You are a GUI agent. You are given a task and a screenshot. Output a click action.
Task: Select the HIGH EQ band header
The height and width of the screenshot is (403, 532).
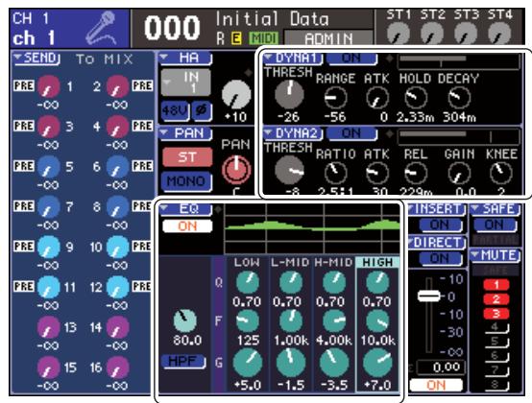coord(377,262)
